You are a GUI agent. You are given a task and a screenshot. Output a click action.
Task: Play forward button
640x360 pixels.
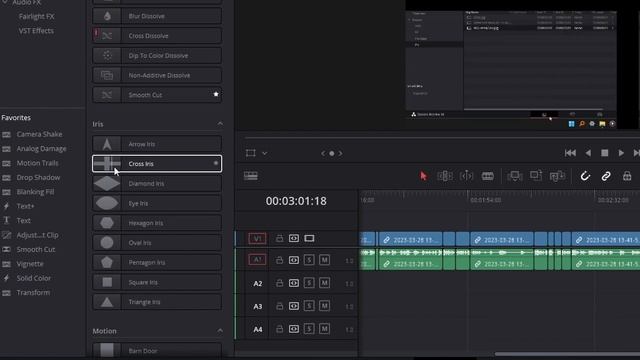(621, 153)
